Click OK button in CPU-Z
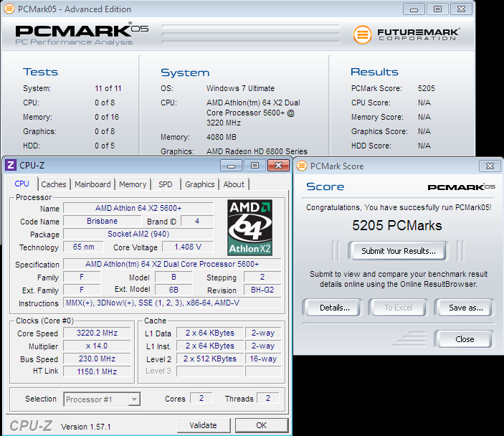504x436 pixels. point(262,425)
